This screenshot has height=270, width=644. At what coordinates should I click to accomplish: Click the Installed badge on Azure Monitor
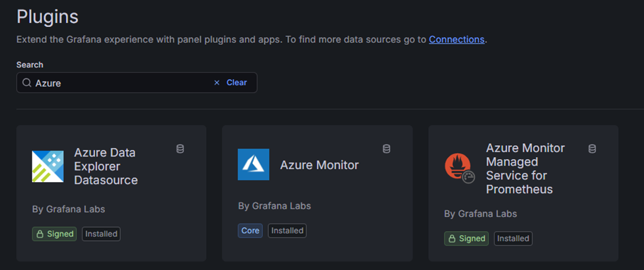point(287,230)
